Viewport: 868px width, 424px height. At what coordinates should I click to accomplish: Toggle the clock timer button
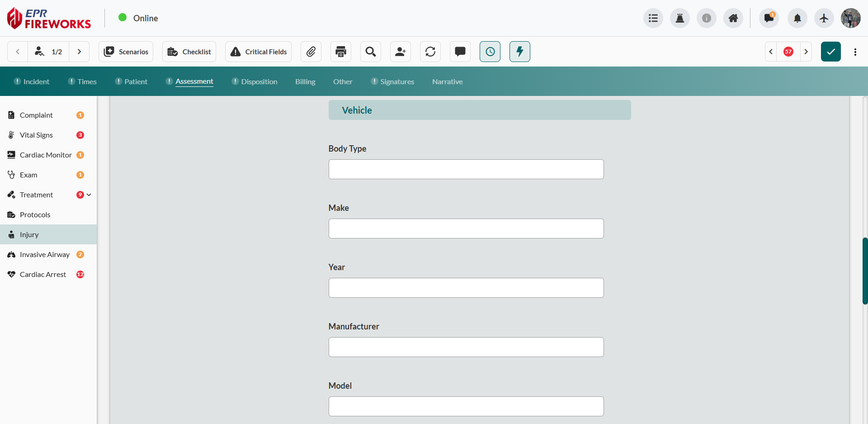[490, 52]
